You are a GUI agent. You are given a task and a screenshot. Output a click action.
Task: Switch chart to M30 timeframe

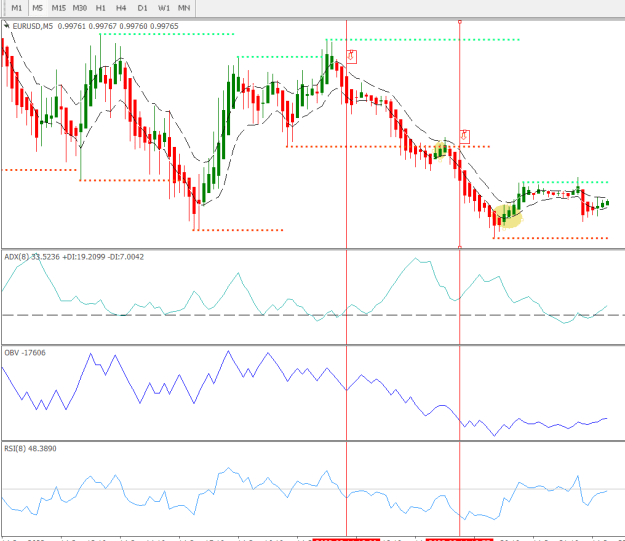[80, 8]
